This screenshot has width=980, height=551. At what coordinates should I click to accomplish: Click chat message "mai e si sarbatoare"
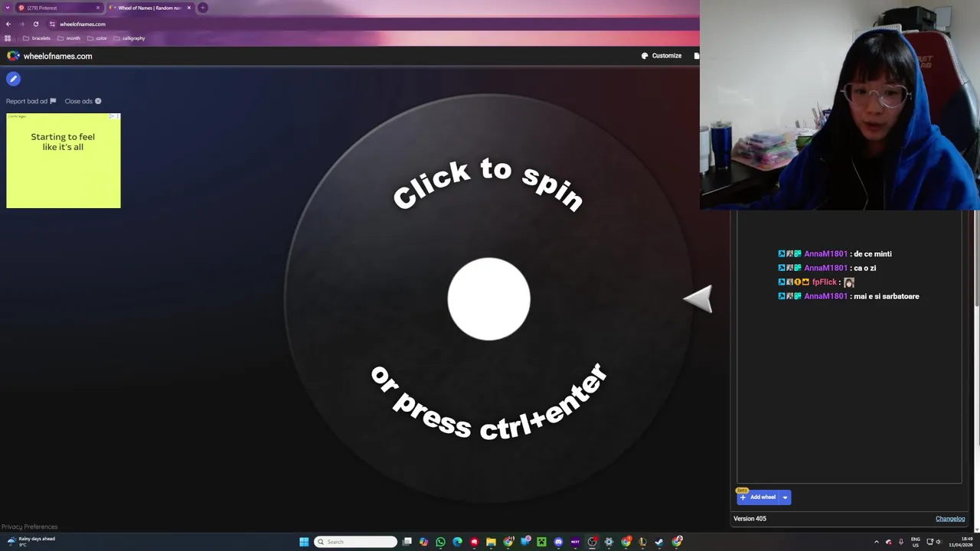tap(887, 296)
